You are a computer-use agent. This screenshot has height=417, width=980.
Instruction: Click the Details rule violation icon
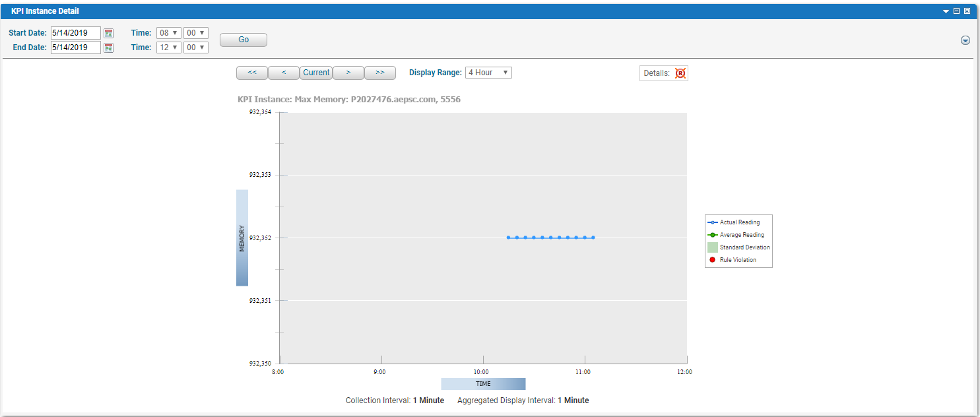pyautogui.click(x=680, y=73)
